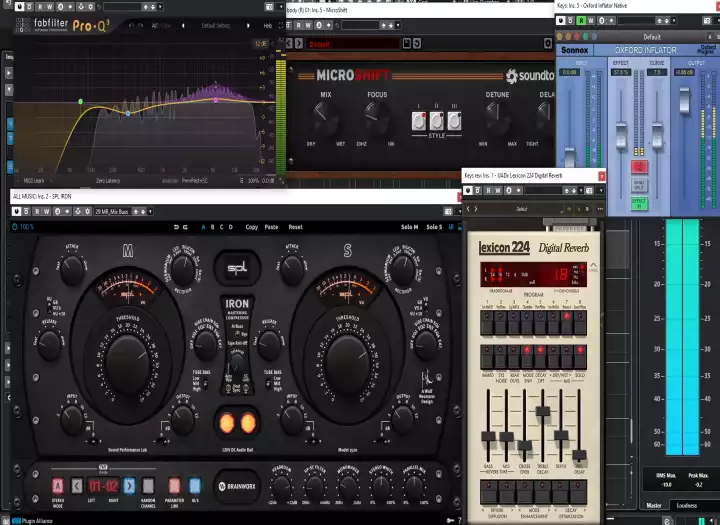Toggle the Band Split button in Oxford Inflator
Viewport: 720px width, 525px height.
639,185
